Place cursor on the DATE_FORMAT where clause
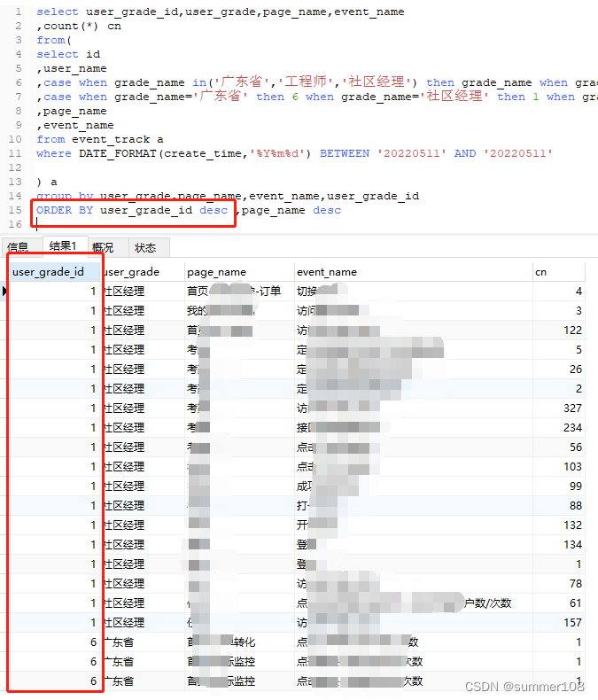 pos(294,153)
